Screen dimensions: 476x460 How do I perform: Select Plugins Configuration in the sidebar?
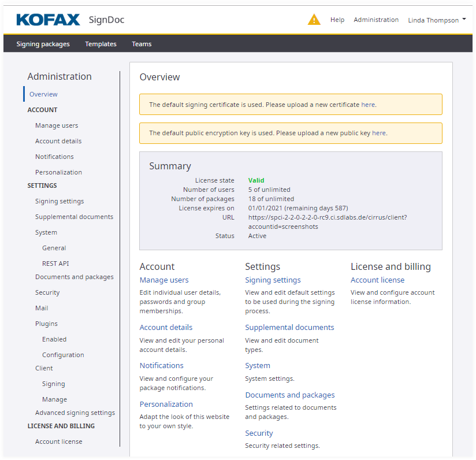coord(64,355)
